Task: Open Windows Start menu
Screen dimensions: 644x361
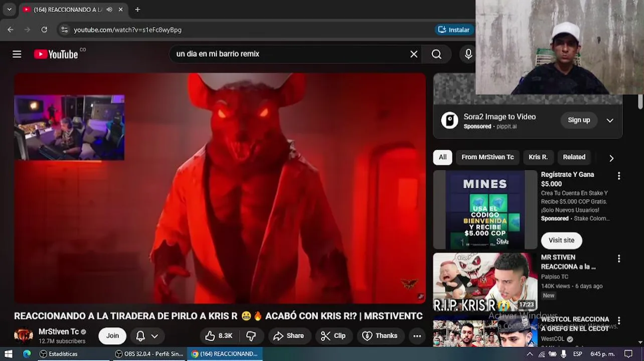Action: point(9,354)
